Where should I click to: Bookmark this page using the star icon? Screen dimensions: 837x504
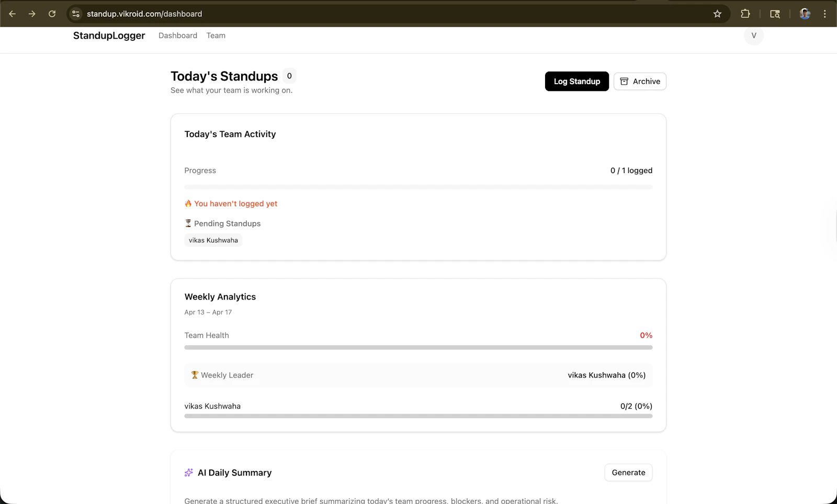[x=717, y=14]
